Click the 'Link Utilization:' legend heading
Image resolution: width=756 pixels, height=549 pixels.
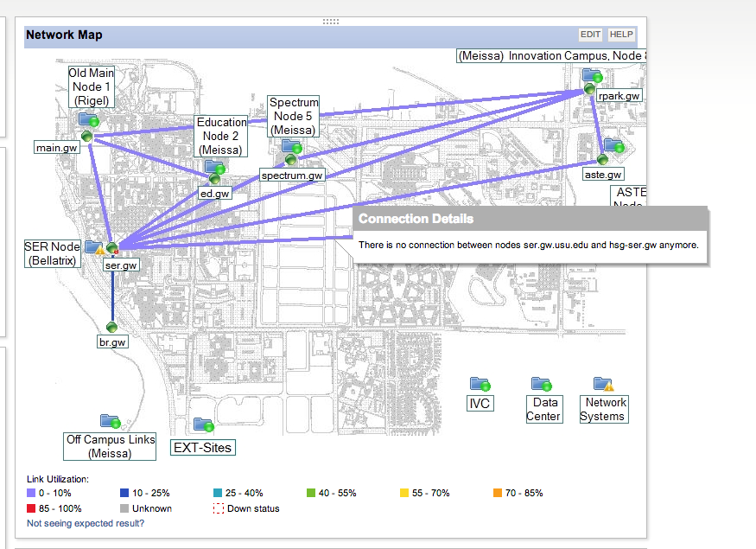point(58,479)
